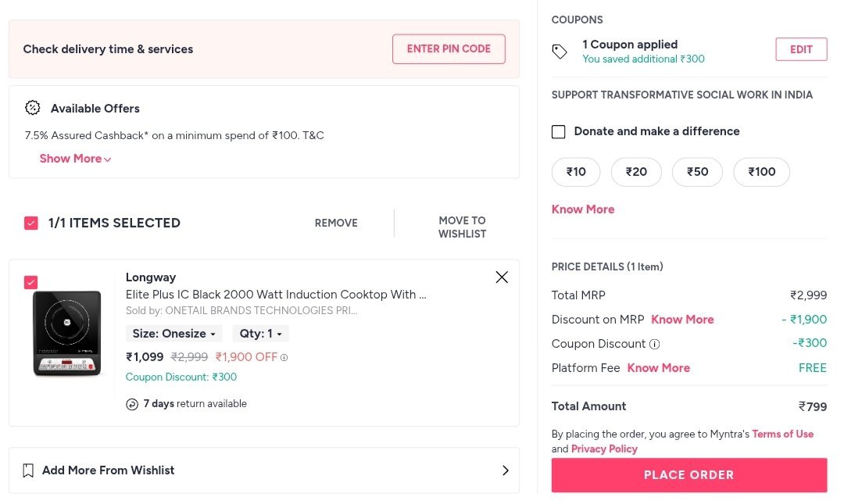The height and width of the screenshot is (504, 844).
Task: Expand Show More offers
Action: click(75, 159)
